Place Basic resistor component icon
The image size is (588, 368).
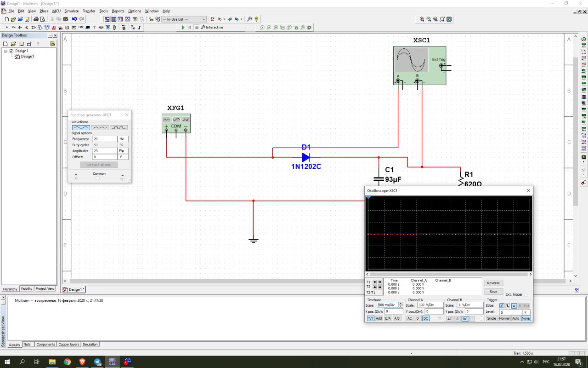point(14,28)
